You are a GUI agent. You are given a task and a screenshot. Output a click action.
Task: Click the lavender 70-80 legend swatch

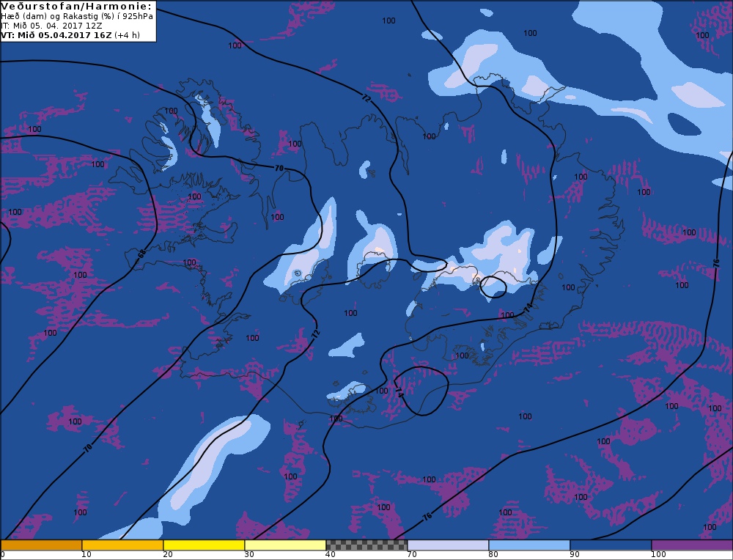(x=448, y=545)
